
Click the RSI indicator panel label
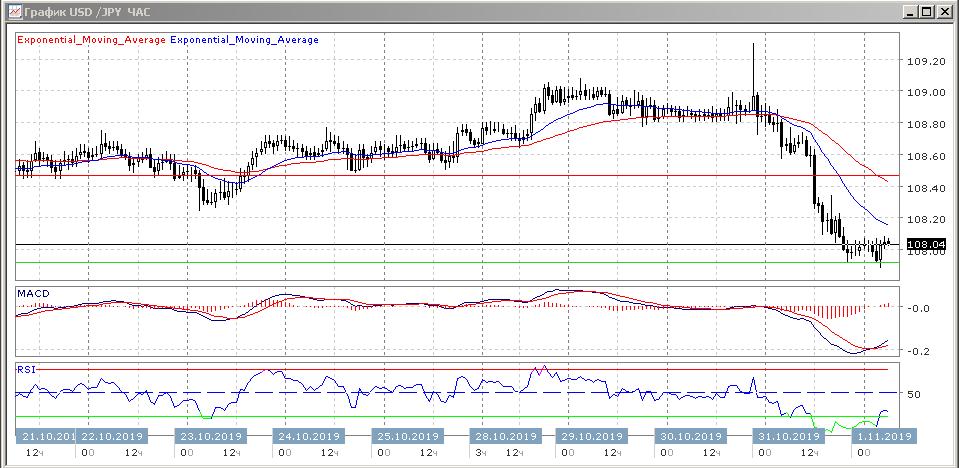pyautogui.click(x=27, y=369)
